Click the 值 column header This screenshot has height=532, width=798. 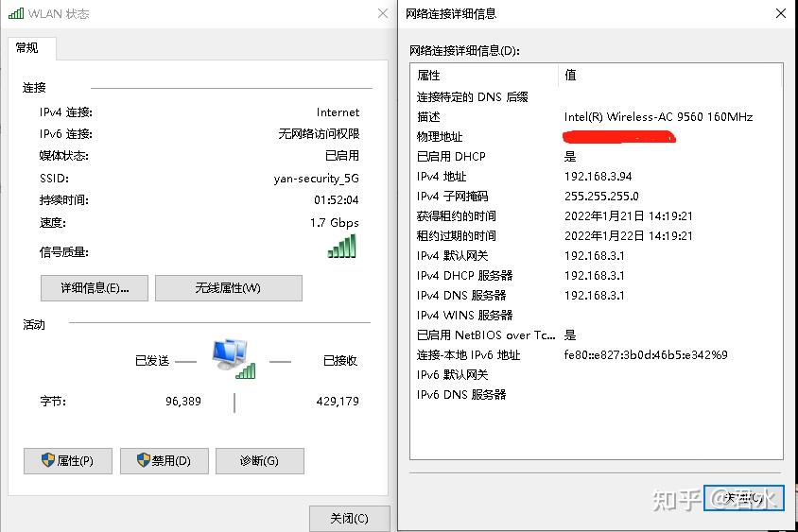click(670, 76)
